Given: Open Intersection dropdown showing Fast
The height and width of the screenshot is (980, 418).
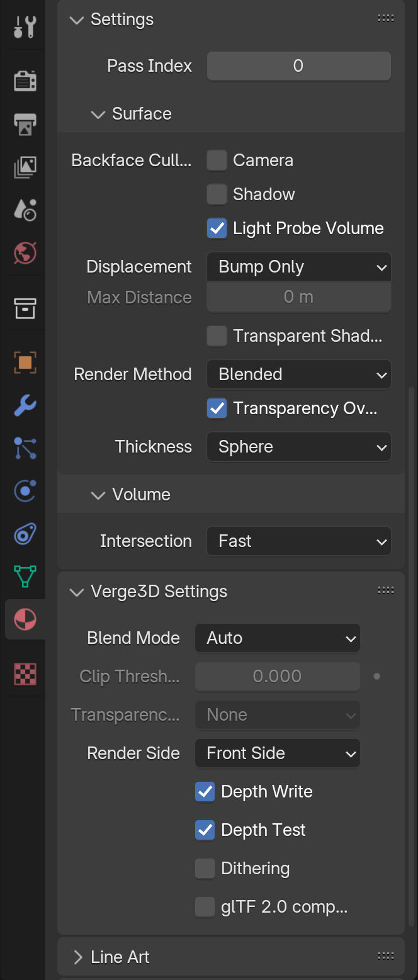Looking at the screenshot, I should (299, 541).
